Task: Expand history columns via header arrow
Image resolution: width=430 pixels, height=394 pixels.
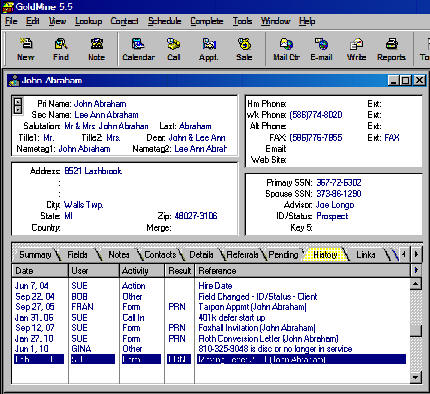Action: [416, 270]
